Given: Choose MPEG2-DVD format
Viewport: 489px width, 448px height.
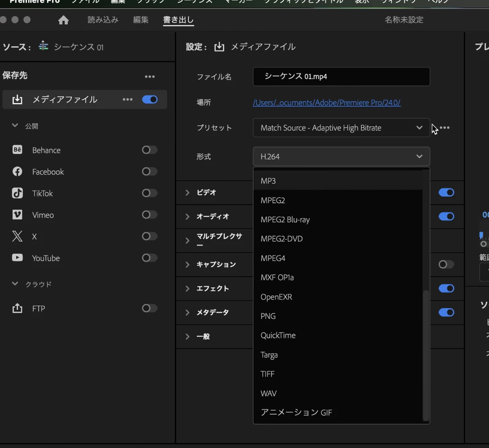Looking at the screenshot, I should 338,239.
